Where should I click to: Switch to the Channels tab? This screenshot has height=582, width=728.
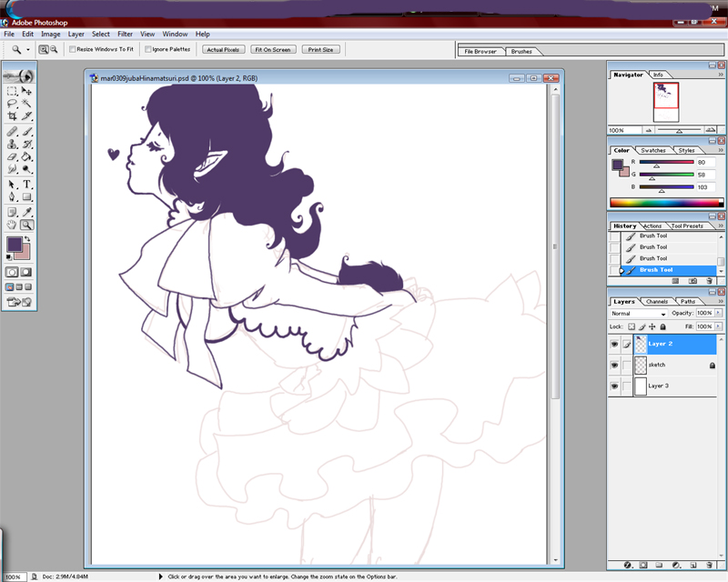click(x=656, y=301)
